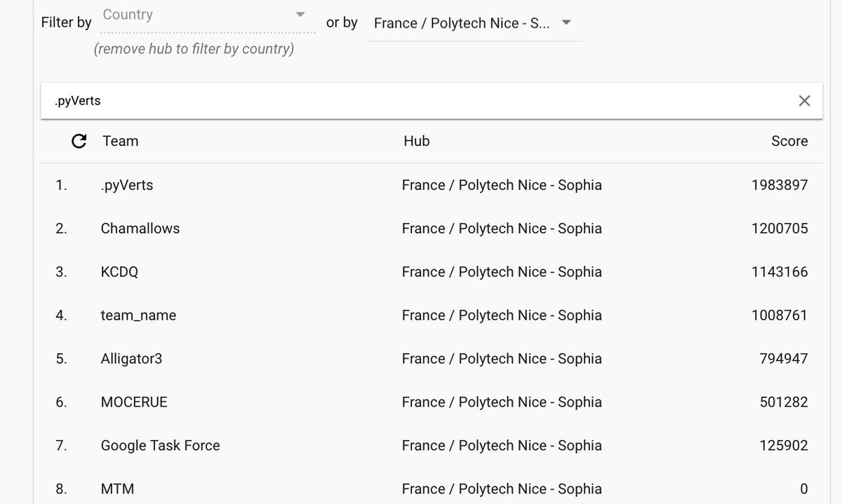Select the rank number 5.
The width and height of the screenshot is (842, 504).
coord(61,359)
